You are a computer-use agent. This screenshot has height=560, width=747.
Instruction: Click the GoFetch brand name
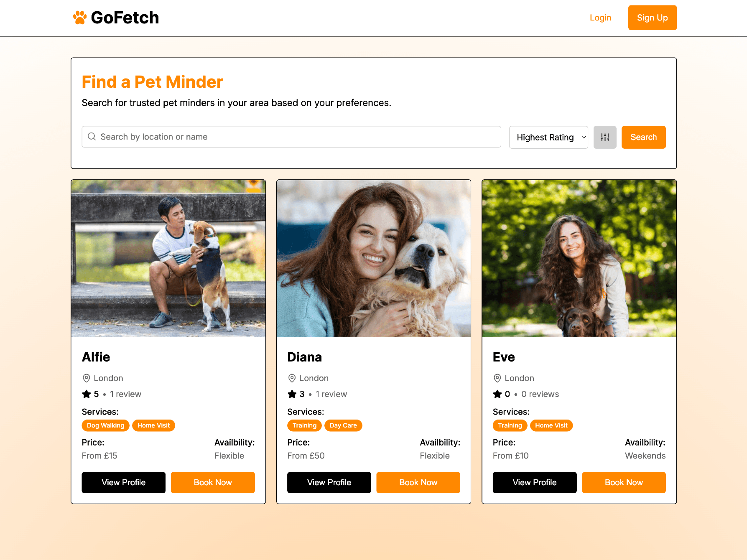tap(125, 18)
